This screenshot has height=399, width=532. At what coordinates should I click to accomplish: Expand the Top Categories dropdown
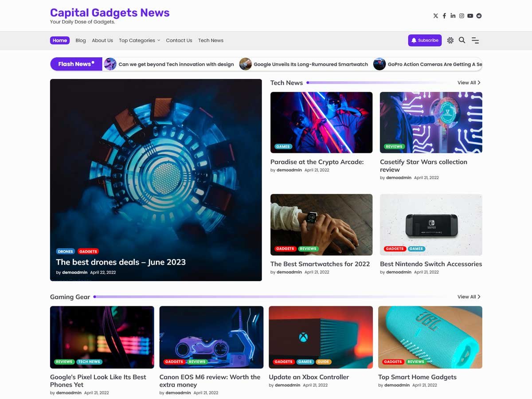[139, 40]
